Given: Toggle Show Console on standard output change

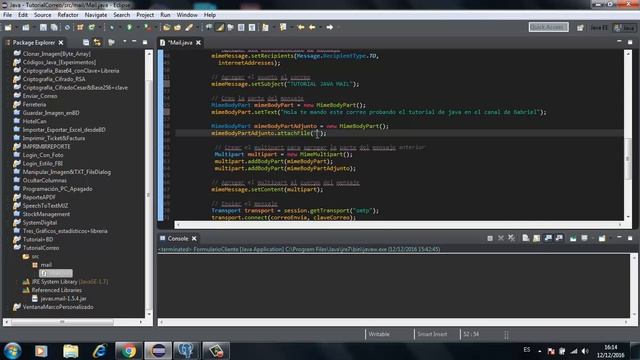Looking at the screenshot, I should [x=548, y=238].
